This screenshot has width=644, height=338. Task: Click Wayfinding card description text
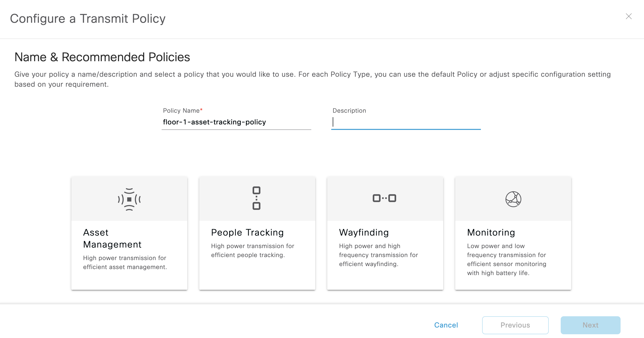click(x=378, y=255)
